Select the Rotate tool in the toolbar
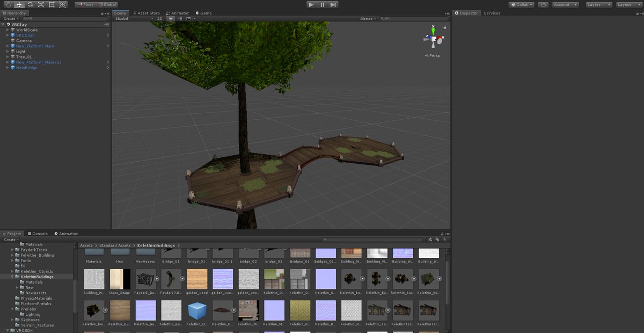The width and height of the screenshot is (644, 333). 30,4
